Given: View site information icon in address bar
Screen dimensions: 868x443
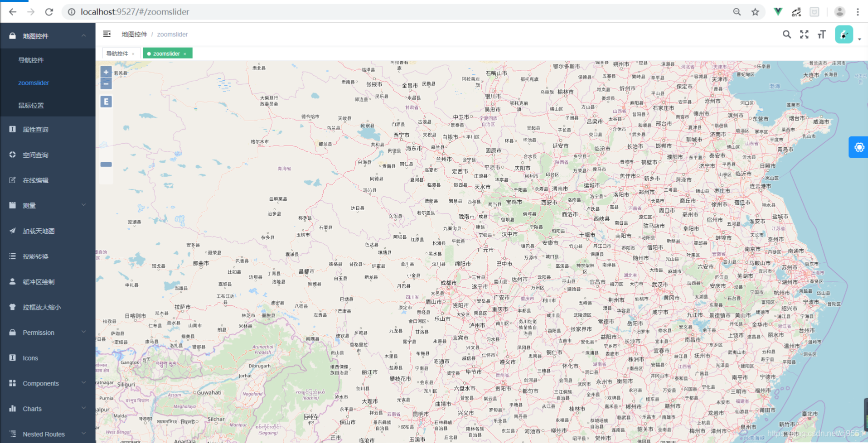Looking at the screenshot, I should click(x=72, y=12).
